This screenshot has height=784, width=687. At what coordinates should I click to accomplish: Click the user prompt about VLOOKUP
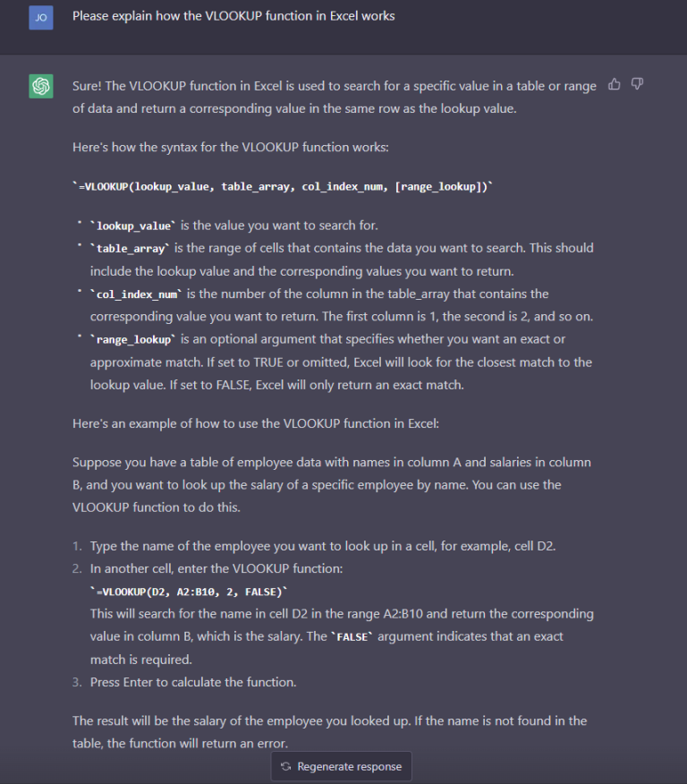pyautogui.click(x=233, y=16)
